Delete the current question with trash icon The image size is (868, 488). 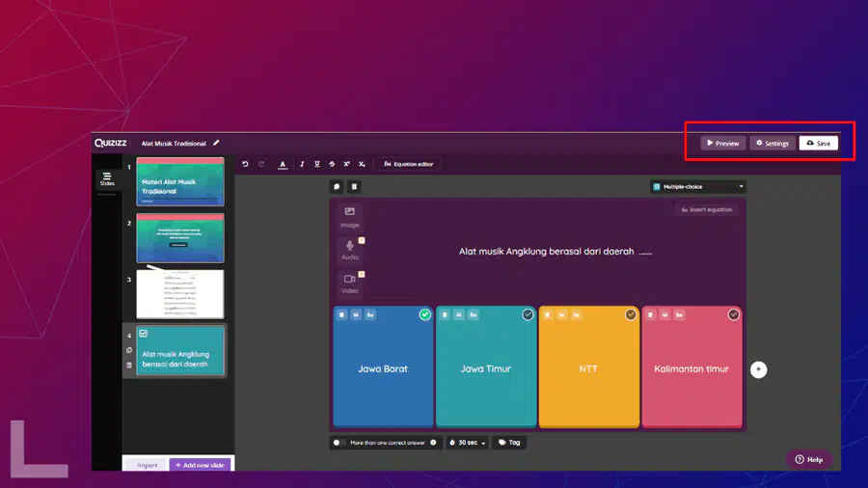coord(354,186)
